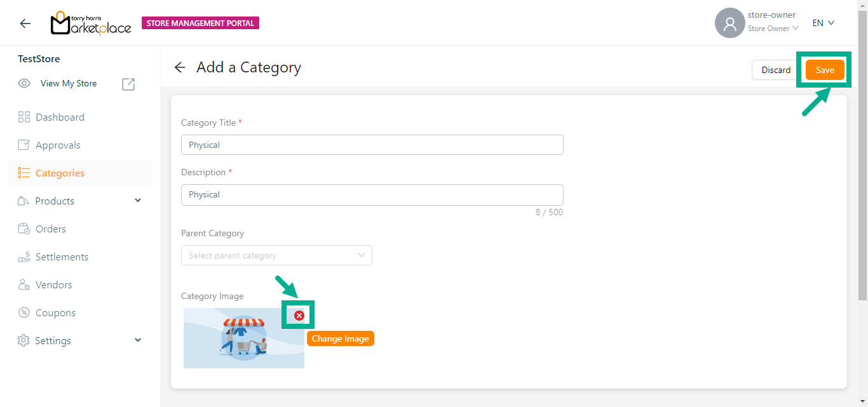Click the orange Save button
Viewport: 868px width, 407px height.
(825, 70)
